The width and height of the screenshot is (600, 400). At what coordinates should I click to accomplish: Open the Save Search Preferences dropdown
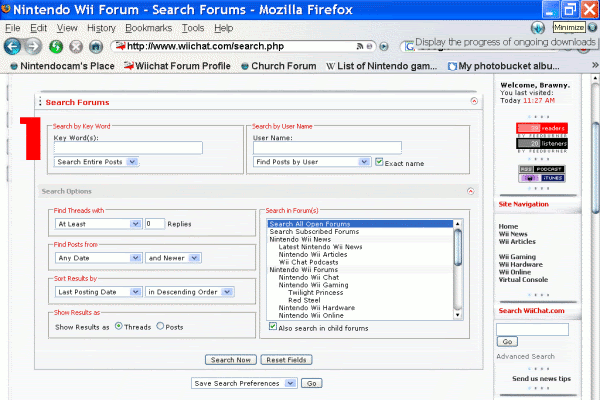coord(244,383)
